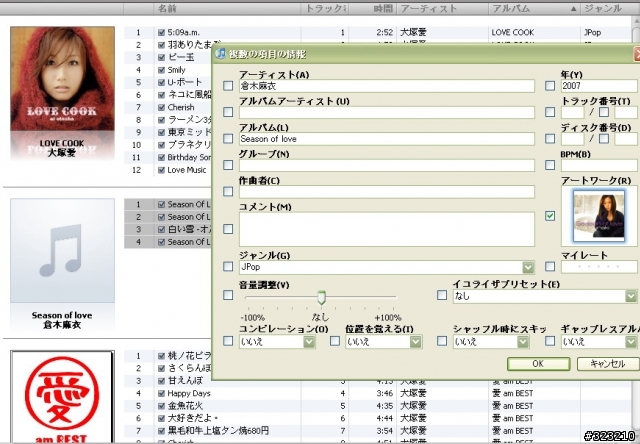Viewport: 640px width, 444px height.
Task: Click the BPM input field
Action: tap(599, 165)
